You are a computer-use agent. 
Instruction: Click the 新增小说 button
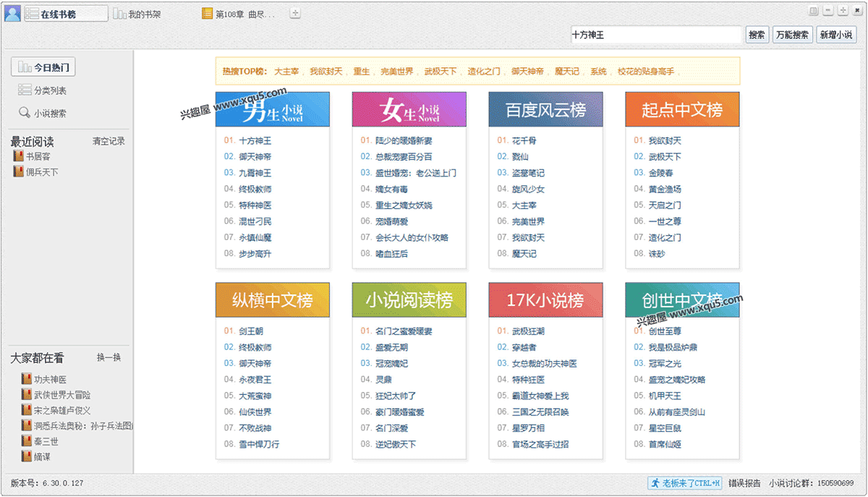tap(835, 34)
